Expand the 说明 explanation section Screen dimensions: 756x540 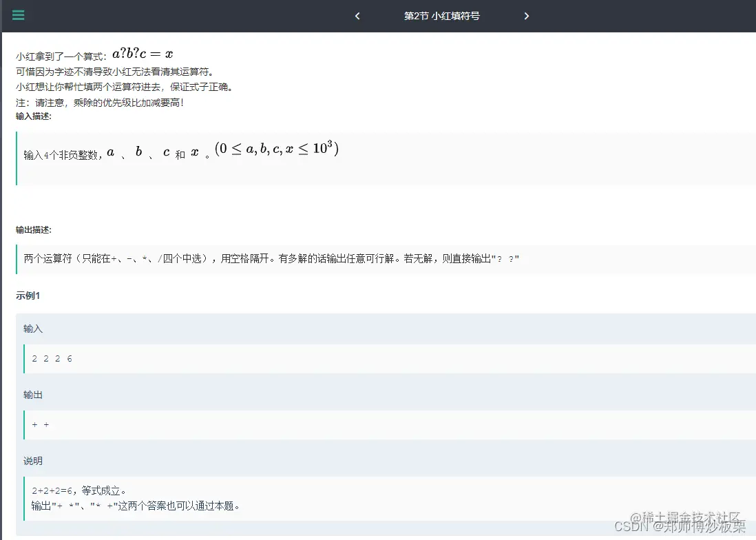tap(33, 460)
